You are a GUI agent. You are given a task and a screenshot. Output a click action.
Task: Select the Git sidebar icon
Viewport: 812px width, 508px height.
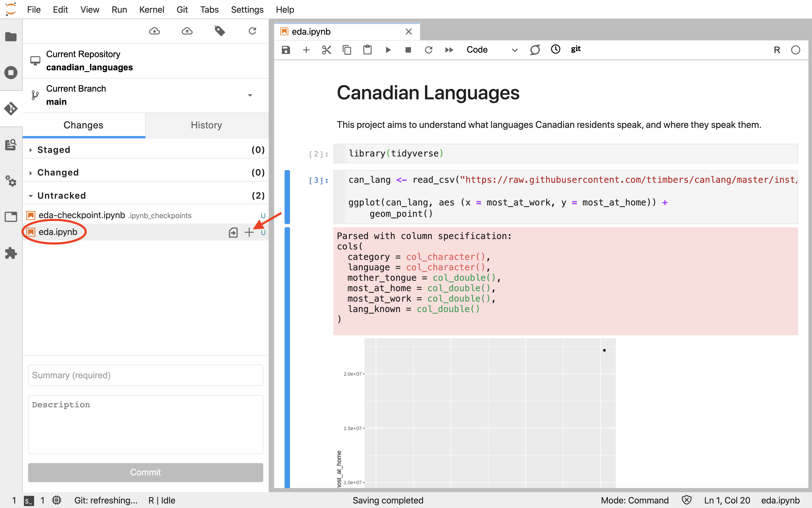(11, 109)
